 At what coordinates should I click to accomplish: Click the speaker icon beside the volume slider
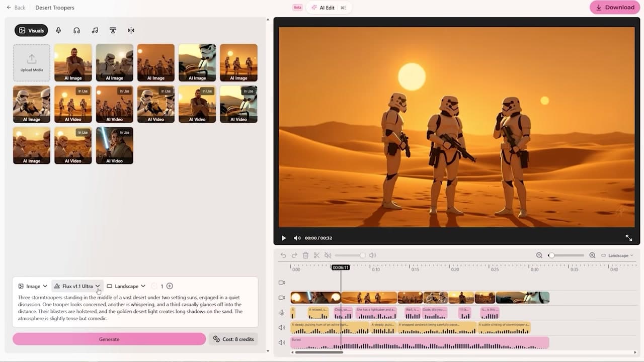(372, 255)
